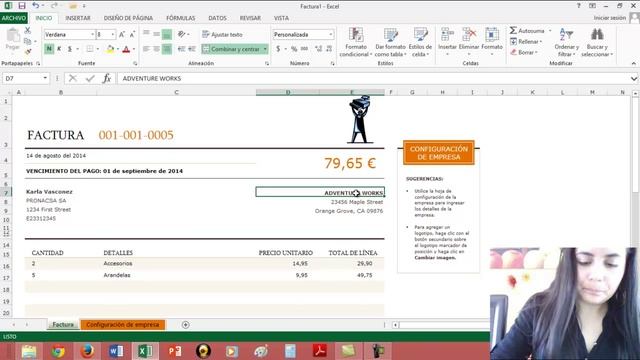Image resolution: width=640 pixels, height=360 pixels.
Task: Open Dar formato como tabla
Action: click(390, 42)
